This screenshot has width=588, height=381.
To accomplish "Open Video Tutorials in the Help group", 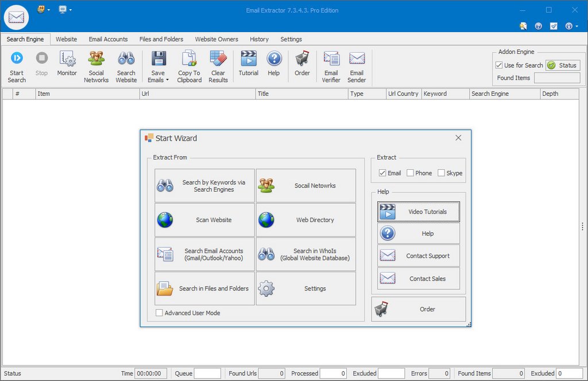I will (419, 212).
